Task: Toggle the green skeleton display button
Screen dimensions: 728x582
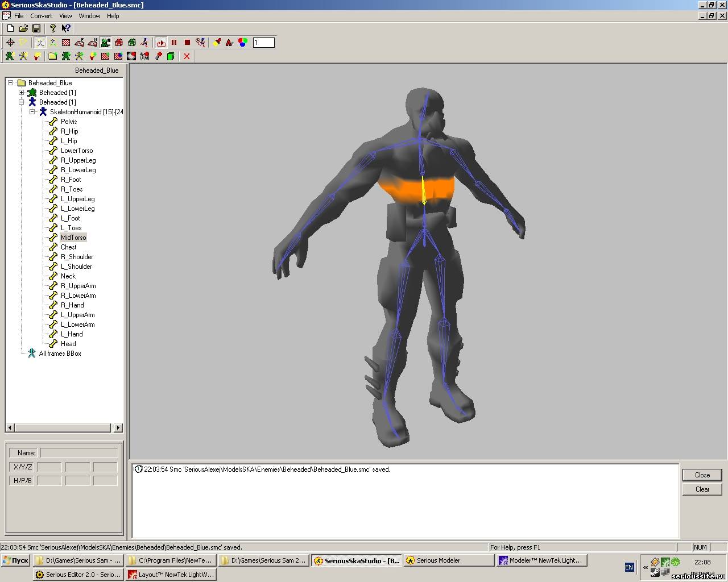Action: [x=53, y=43]
